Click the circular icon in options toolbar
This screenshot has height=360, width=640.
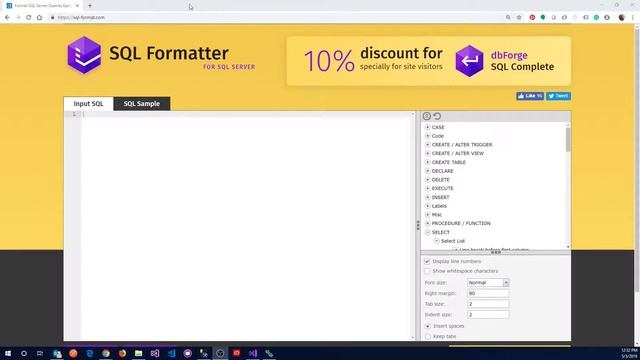[427, 116]
